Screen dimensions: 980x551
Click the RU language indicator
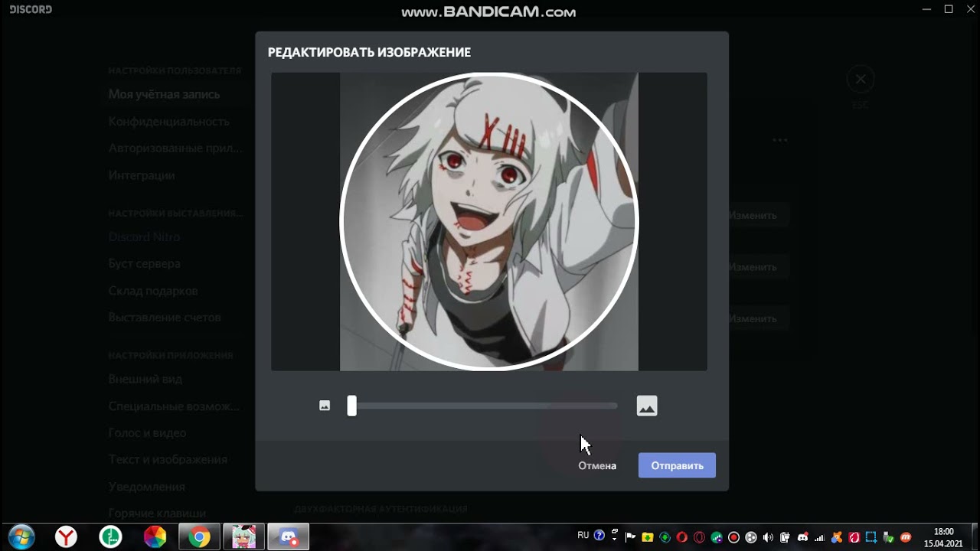point(583,535)
